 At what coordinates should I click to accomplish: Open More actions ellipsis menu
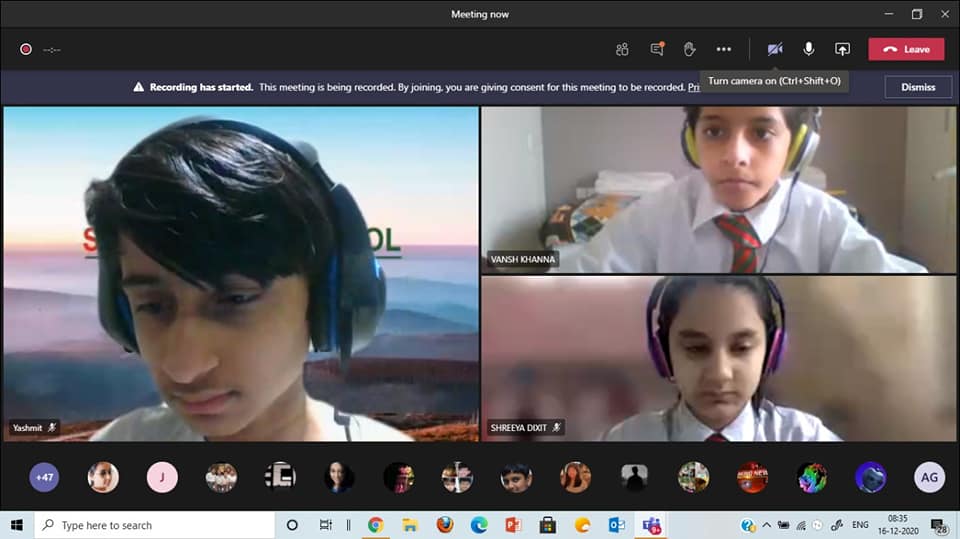pyautogui.click(x=724, y=49)
